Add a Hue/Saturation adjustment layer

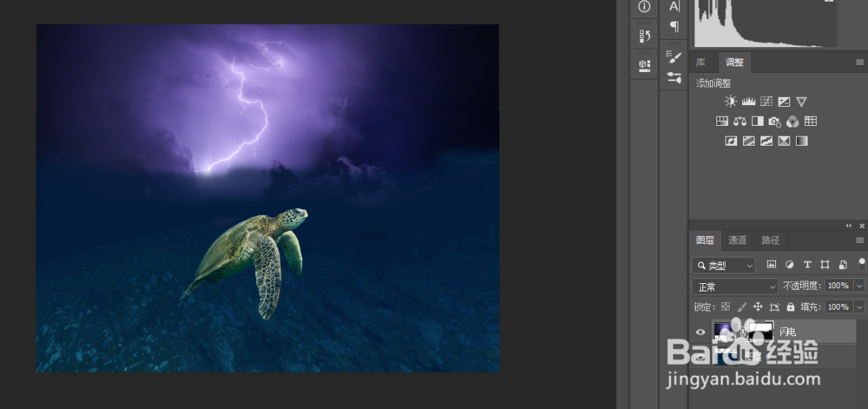pos(722,122)
